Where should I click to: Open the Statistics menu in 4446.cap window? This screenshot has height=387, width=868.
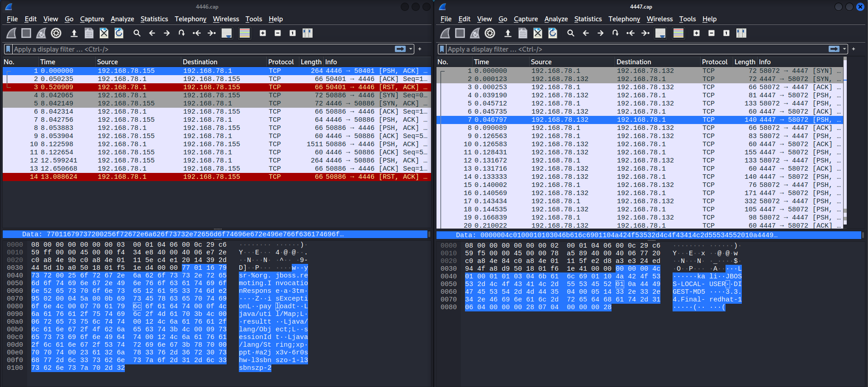tap(154, 19)
